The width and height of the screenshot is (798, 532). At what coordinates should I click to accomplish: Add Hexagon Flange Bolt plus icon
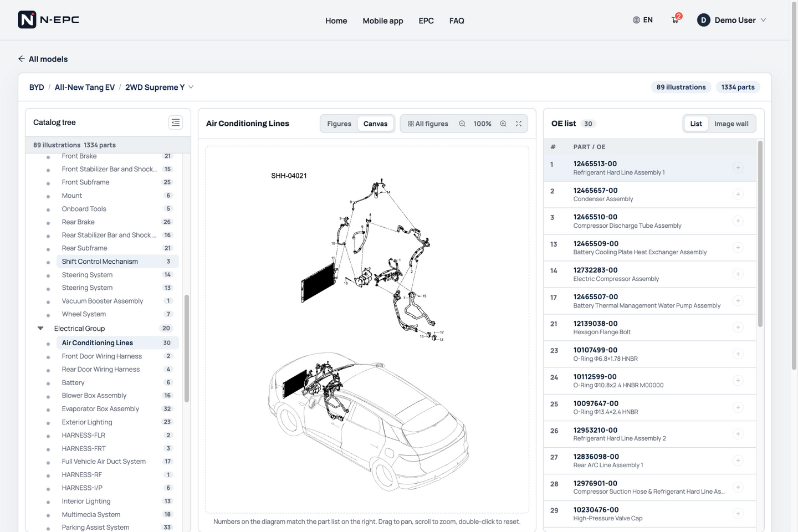point(738,327)
